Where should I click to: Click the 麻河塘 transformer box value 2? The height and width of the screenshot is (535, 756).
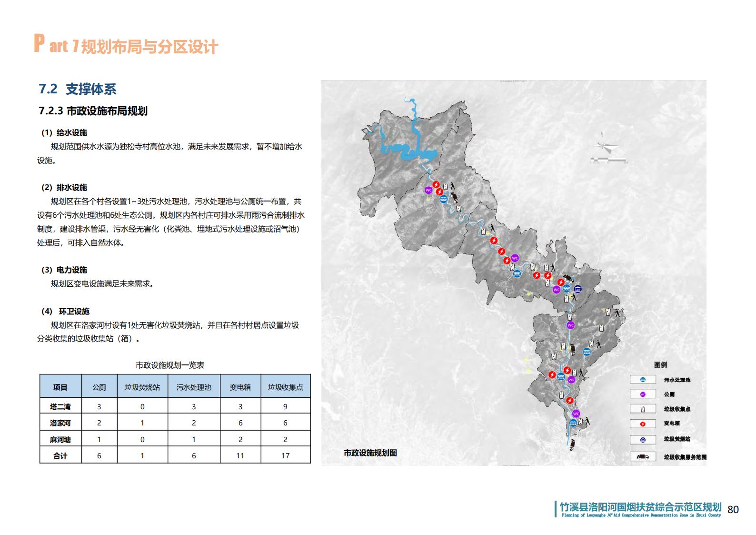pyautogui.click(x=240, y=439)
